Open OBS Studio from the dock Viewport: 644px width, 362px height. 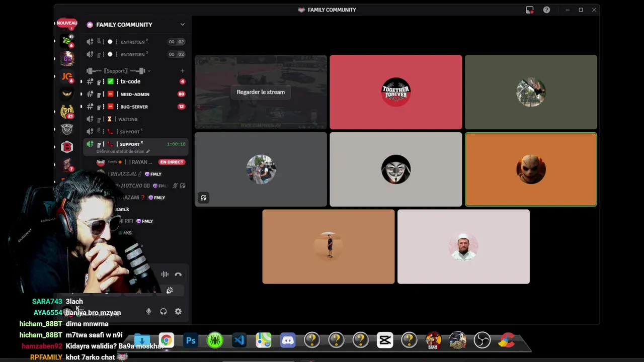tap(482, 341)
